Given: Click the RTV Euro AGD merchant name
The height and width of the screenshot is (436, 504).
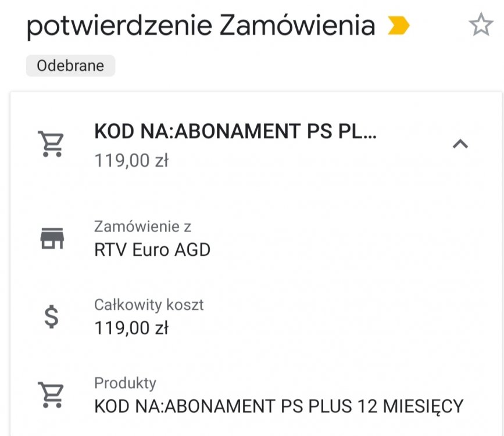Looking at the screenshot, I should [152, 250].
